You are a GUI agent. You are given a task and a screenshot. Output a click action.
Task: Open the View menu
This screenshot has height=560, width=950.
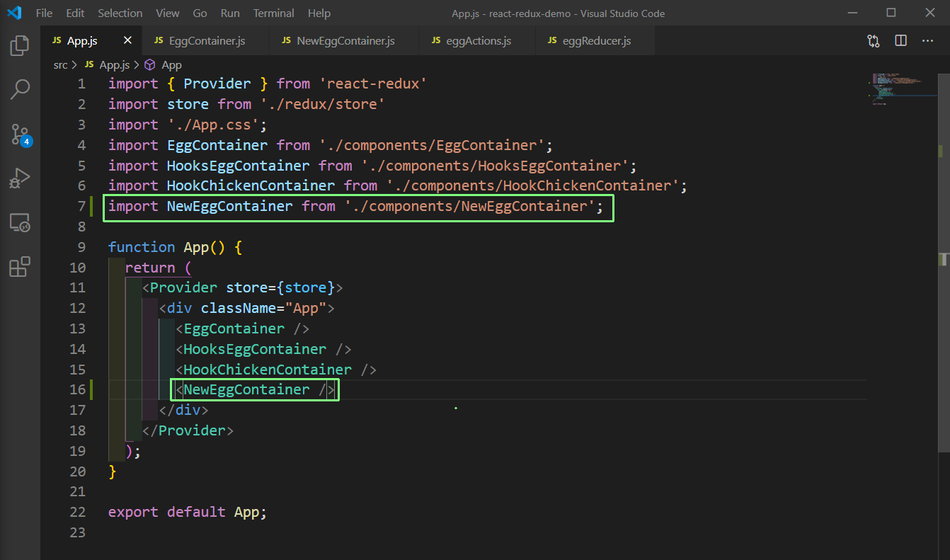[168, 13]
